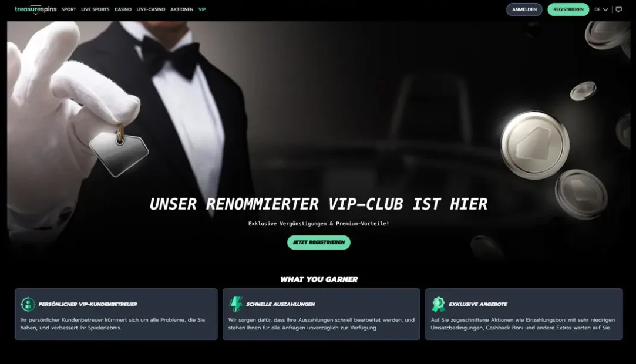Click the Jetzt Registrieren button
This screenshot has width=636, height=364.
coord(319,242)
